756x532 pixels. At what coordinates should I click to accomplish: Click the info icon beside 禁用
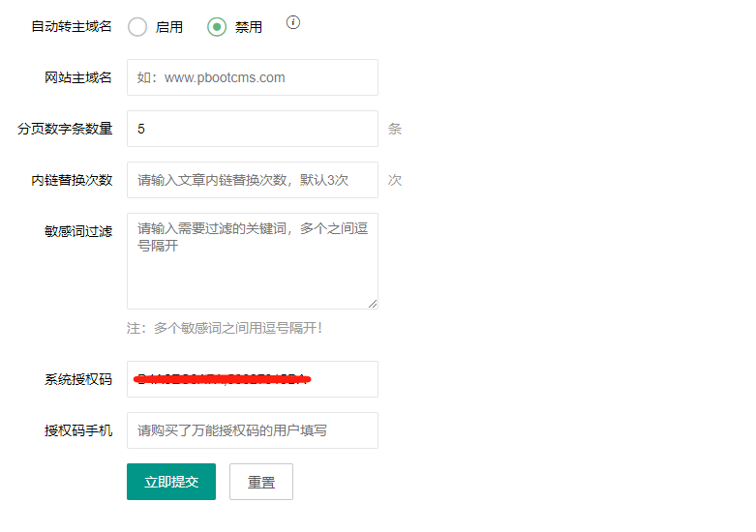(293, 23)
